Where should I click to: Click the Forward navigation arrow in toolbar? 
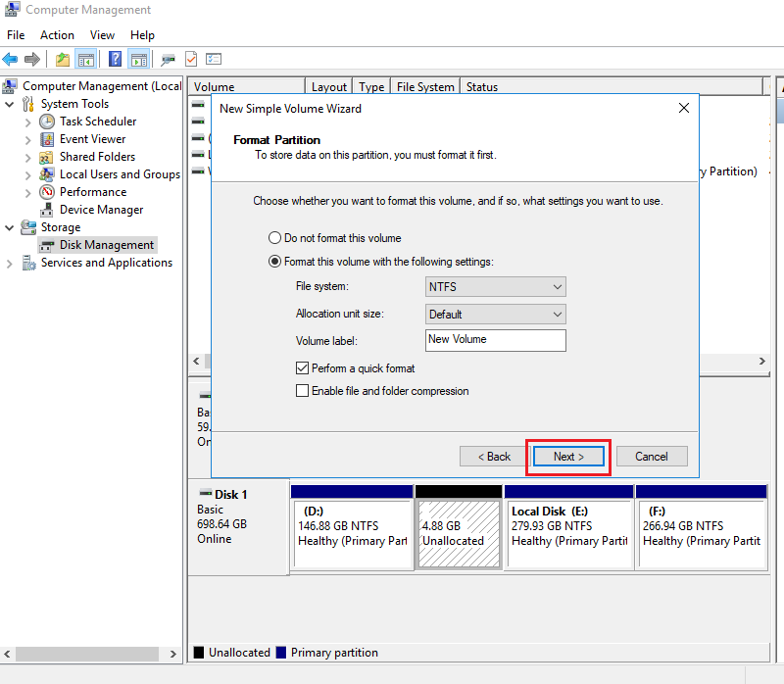[x=32, y=59]
